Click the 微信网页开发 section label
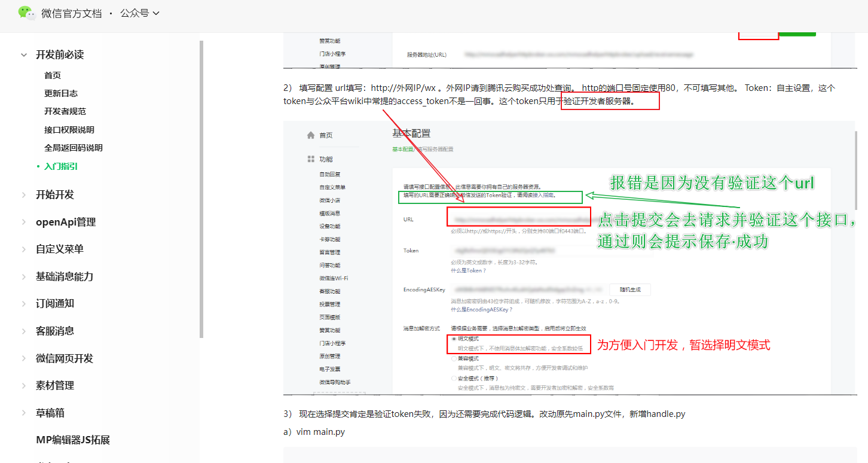Viewport: 868px width, 463px height. [x=65, y=358]
